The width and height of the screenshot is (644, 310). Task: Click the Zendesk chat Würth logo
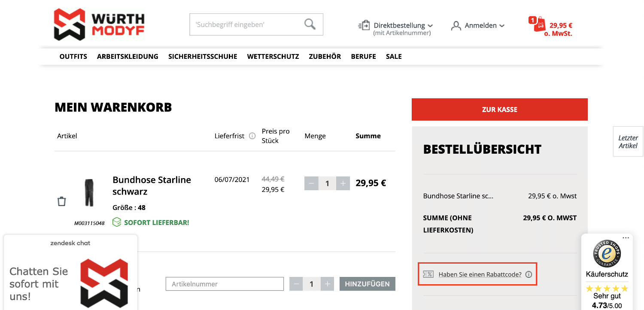tap(104, 283)
